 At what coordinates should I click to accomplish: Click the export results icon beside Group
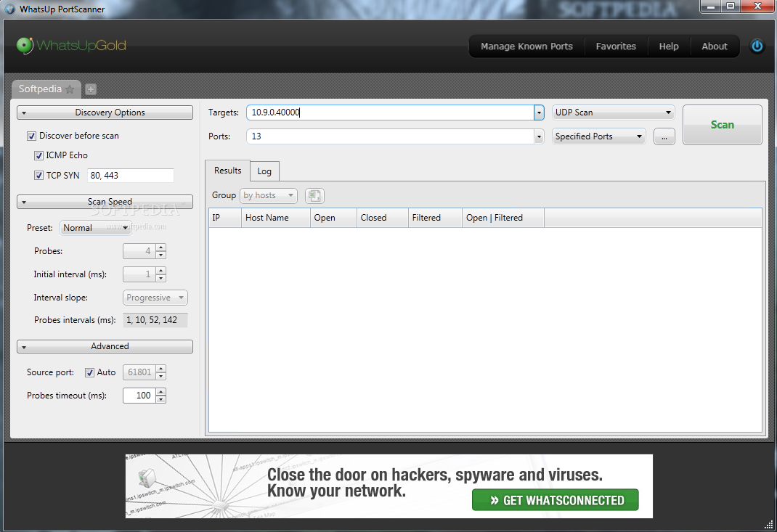coord(314,196)
